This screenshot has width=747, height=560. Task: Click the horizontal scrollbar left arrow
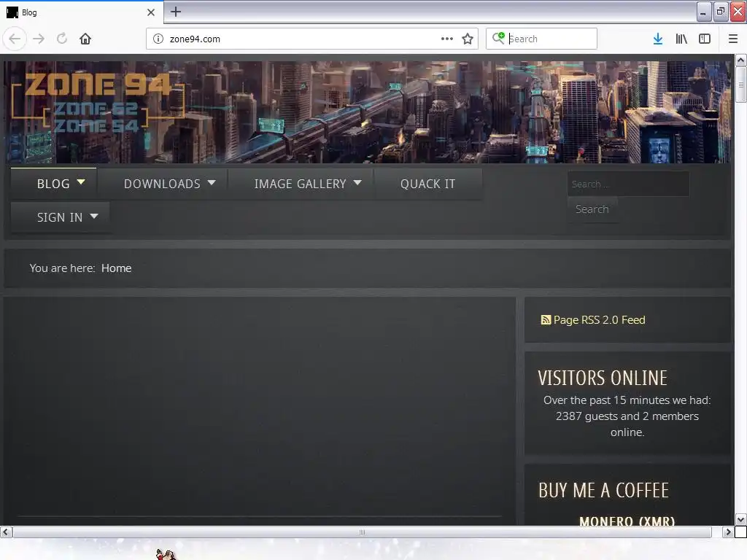tap(6, 532)
